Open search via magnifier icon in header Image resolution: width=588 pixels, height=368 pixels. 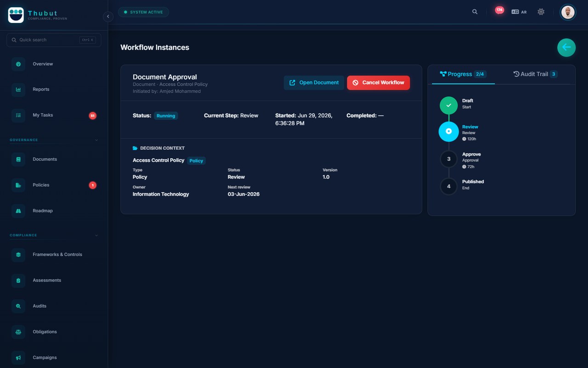point(475,12)
